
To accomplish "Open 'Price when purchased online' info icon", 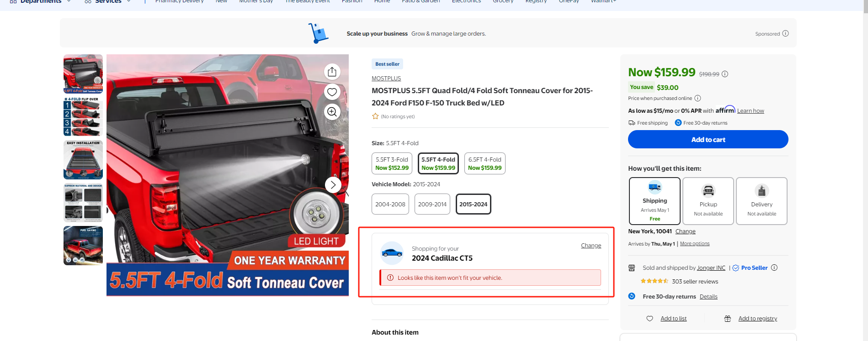I will [x=698, y=98].
